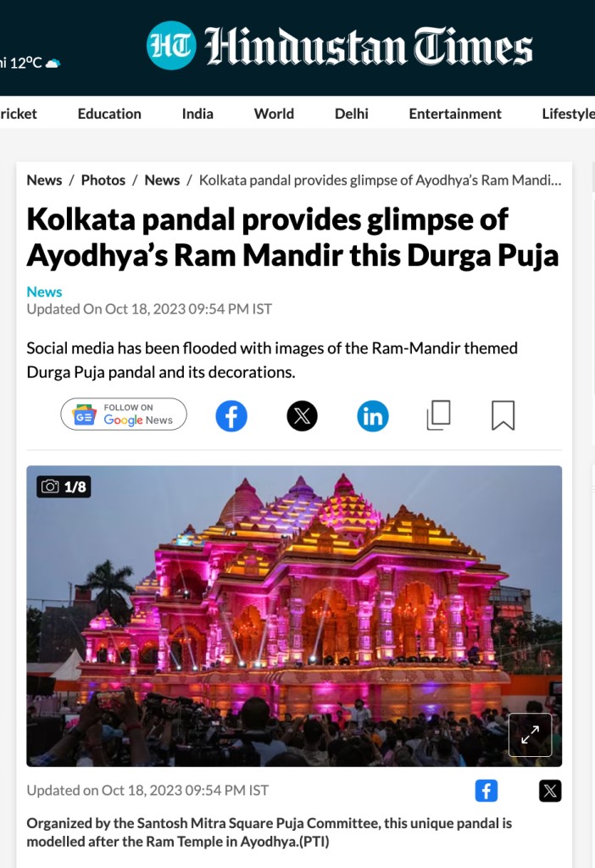Click Photos breadcrumb link
Viewport: 595px width, 868px height.
[x=103, y=180]
